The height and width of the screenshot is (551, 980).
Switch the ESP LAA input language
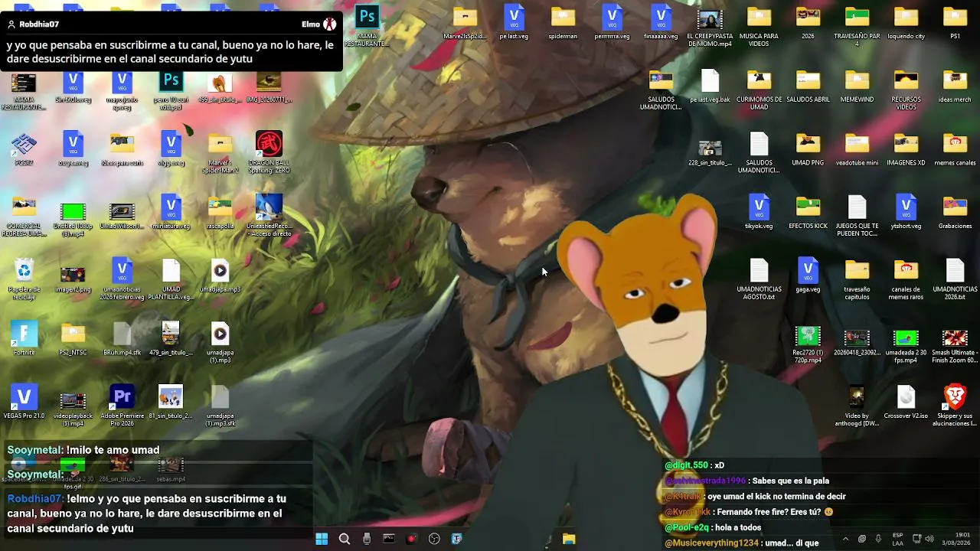[897, 539]
